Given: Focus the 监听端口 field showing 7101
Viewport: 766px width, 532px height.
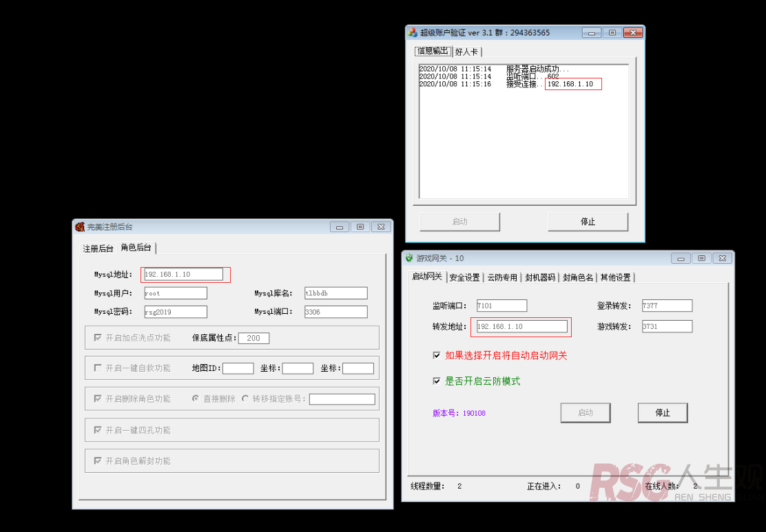Looking at the screenshot, I should pos(501,306).
